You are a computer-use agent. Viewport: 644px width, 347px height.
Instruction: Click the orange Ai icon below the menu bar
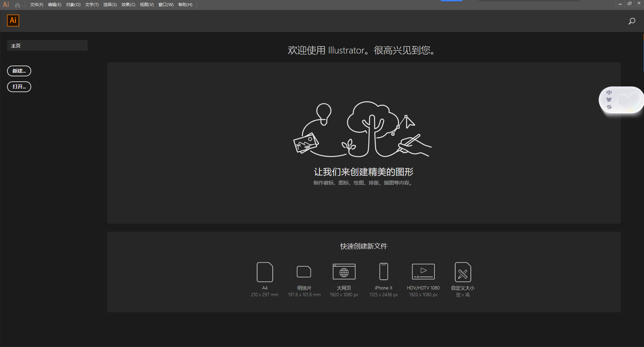pyautogui.click(x=13, y=20)
